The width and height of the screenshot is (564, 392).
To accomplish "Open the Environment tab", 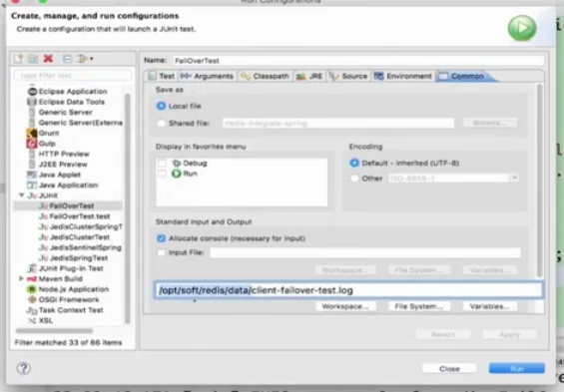I will [403, 76].
